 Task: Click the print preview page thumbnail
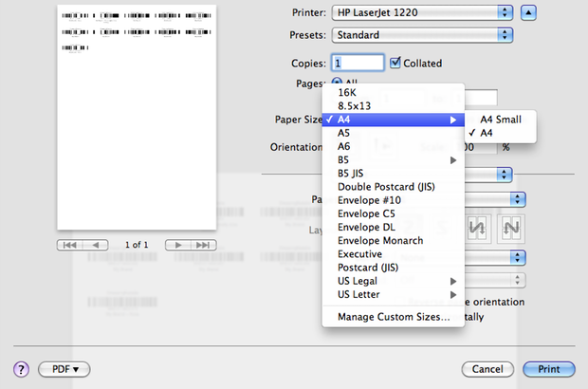point(137,117)
